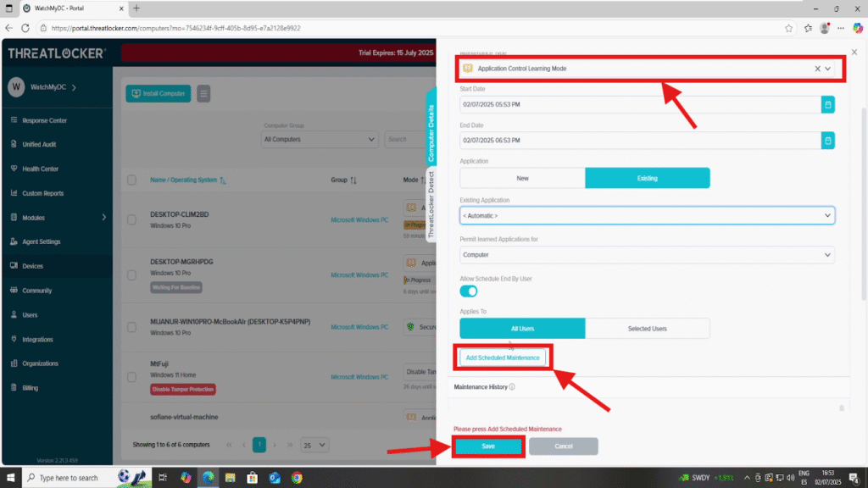The image size is (868, 488).
Task: Check the DESKTOP-CLIM2BD row checkbox
Action: [x=131, y=219]
